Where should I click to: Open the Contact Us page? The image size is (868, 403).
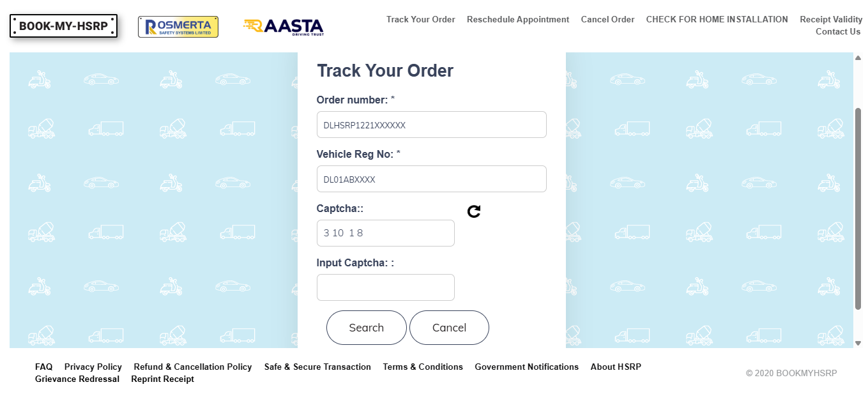tap(838, 31)
